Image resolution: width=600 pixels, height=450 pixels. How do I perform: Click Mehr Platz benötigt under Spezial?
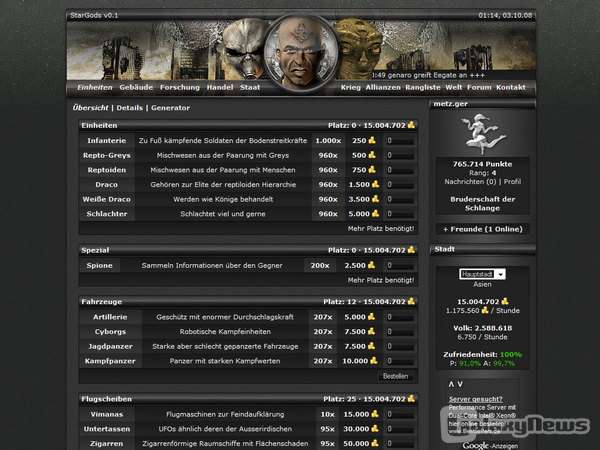(x=381, y=280)
